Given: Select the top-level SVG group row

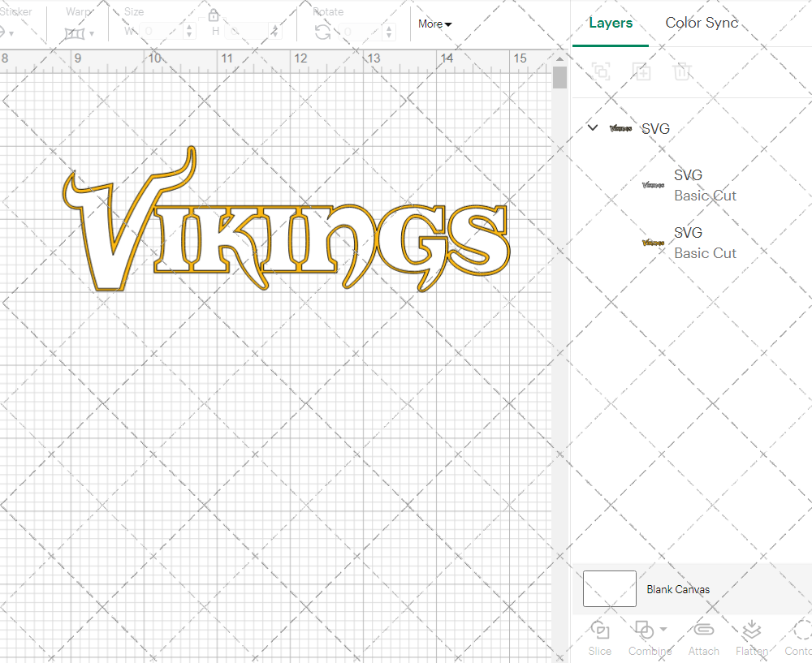Looking at the screenshot, I should (x=692, y=128).
